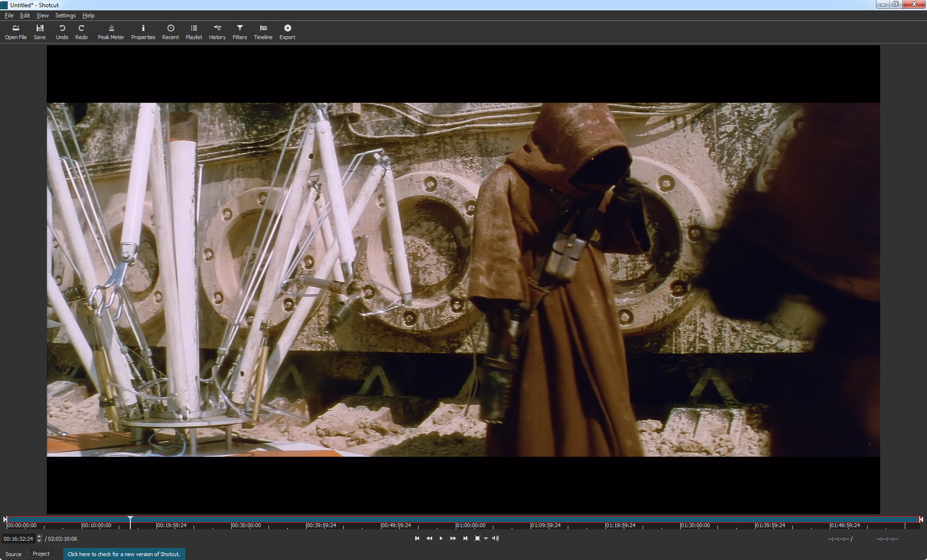Screen dimensions: 927x560
Task: Decrease timecode with the down stepper arrow
Action: (x=39, y=541)
